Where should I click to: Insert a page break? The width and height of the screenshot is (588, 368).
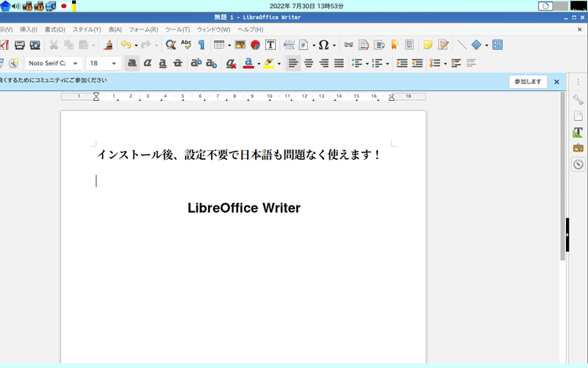[289, 45]
